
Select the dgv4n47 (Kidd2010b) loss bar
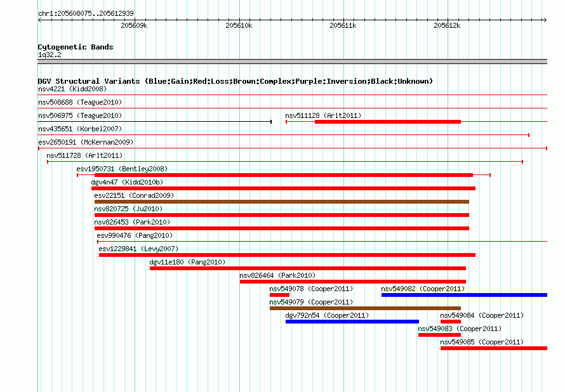[x=283, y=188]
